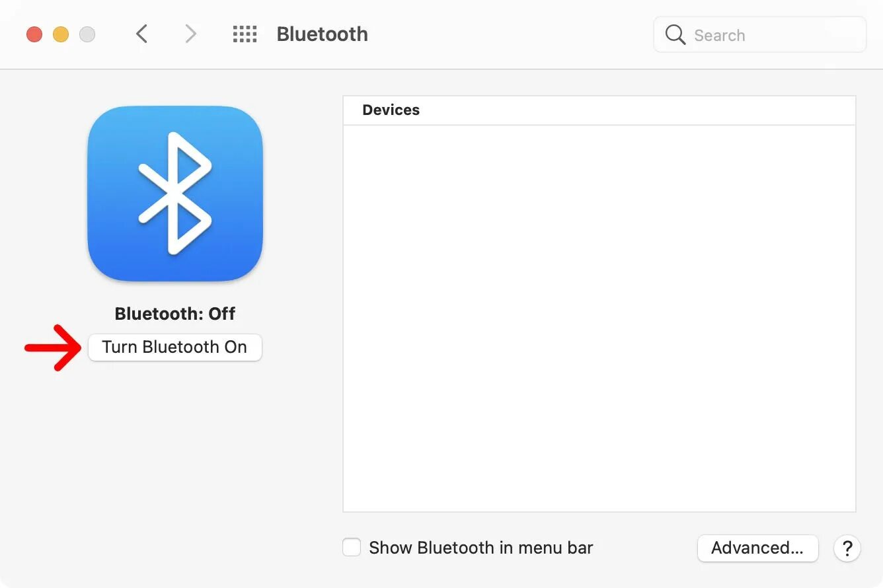This screenshot has width=883, height=588.
Task: Open the Advanced… settings
Action: 757,548
